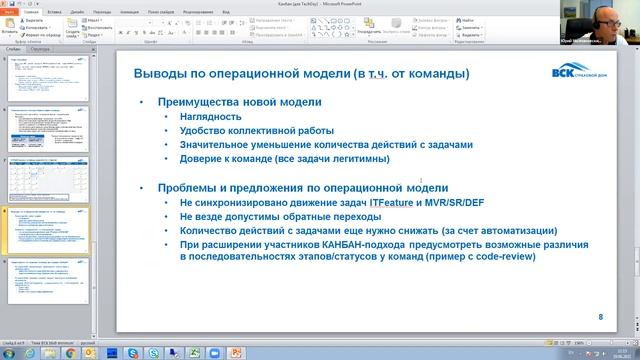Click the slide title 'Выводы по операционной модели'
The image size is (640, 360).
click(242, 73)
